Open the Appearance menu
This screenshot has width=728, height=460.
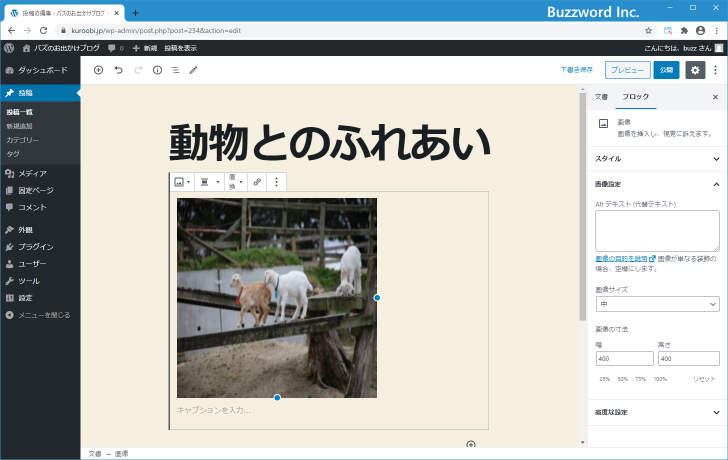pos(40,230)
